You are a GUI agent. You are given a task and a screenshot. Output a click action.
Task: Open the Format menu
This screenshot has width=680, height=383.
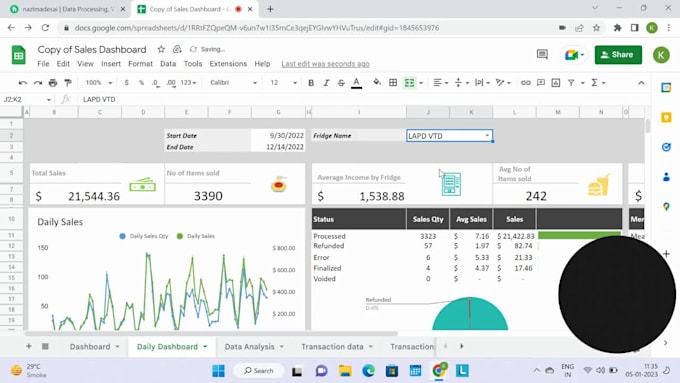pyautogui.click(x=141, y=64)
